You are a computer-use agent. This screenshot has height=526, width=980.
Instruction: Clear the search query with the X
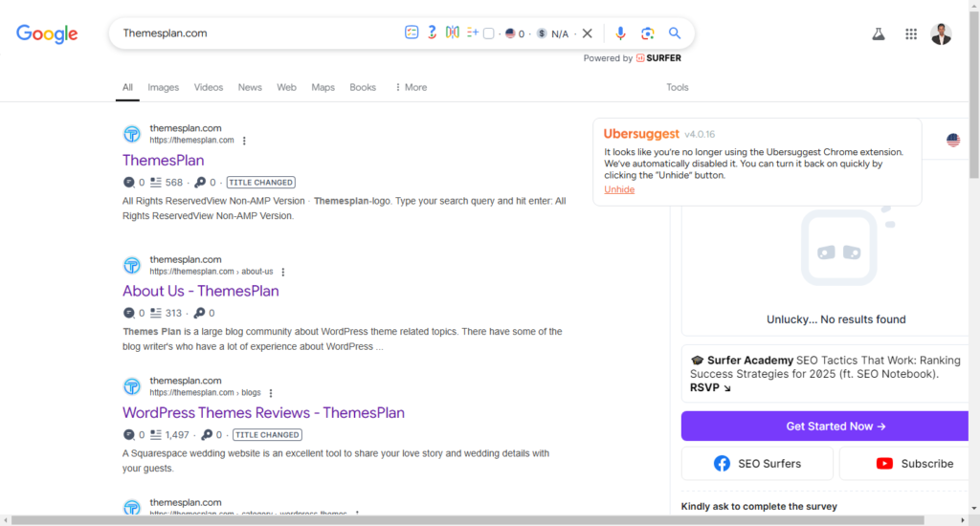click(588, 33)
